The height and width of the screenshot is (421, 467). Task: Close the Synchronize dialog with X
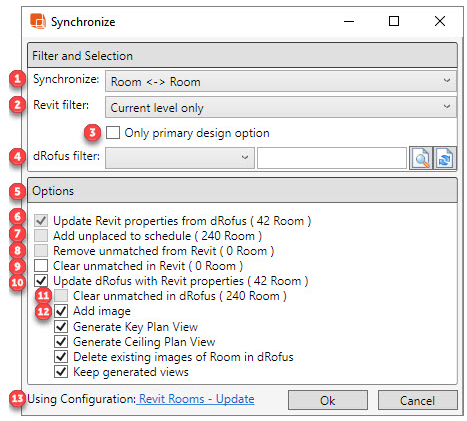(x=440, y=21)
